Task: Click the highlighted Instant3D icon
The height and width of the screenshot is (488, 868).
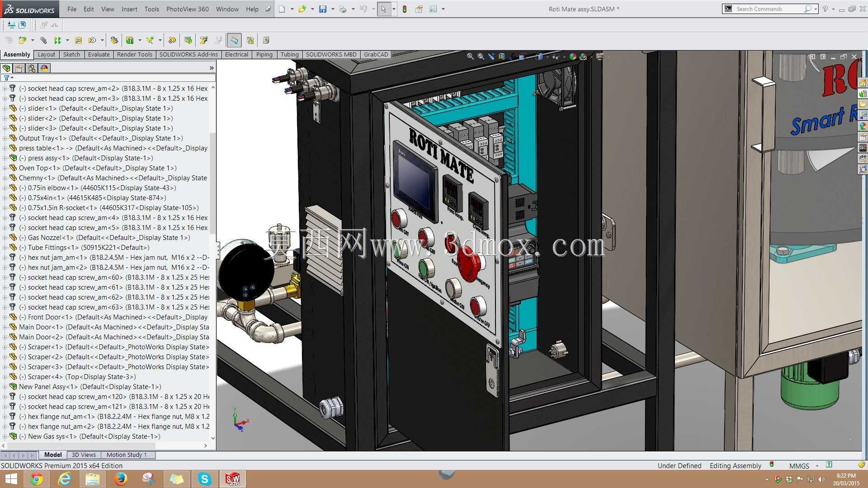Action: click(234, 40)
